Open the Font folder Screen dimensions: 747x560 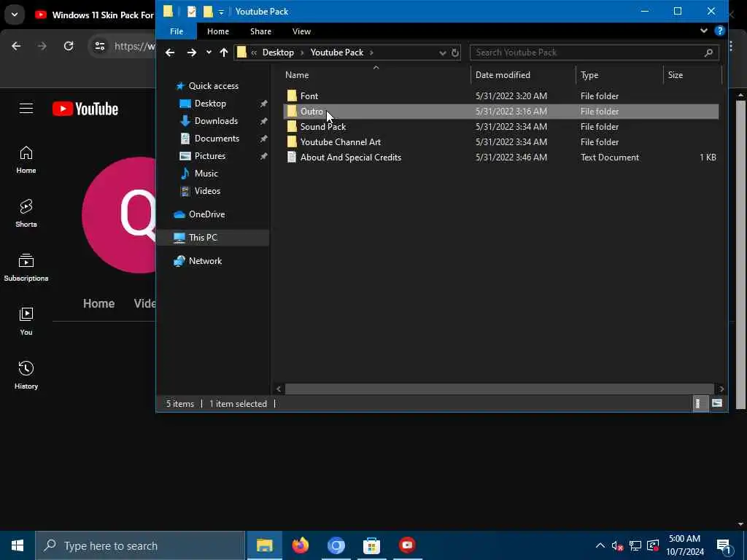(x=309, y=96)
